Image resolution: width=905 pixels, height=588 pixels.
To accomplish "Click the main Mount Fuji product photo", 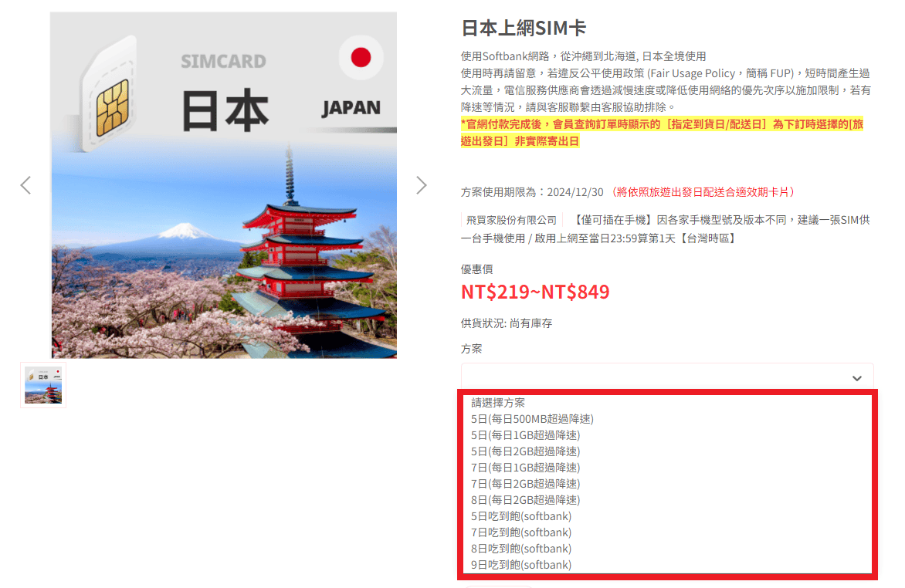I will coord(223,231).
